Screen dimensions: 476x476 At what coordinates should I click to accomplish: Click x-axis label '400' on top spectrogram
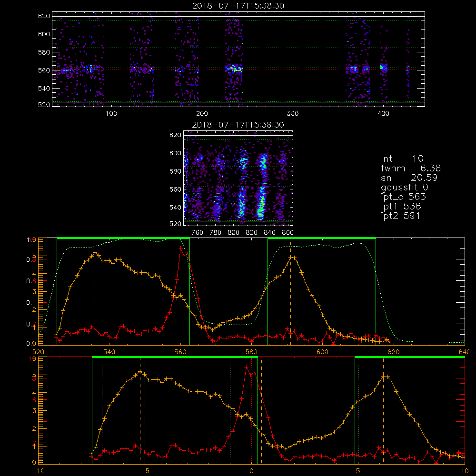click(x=383, y=114)
